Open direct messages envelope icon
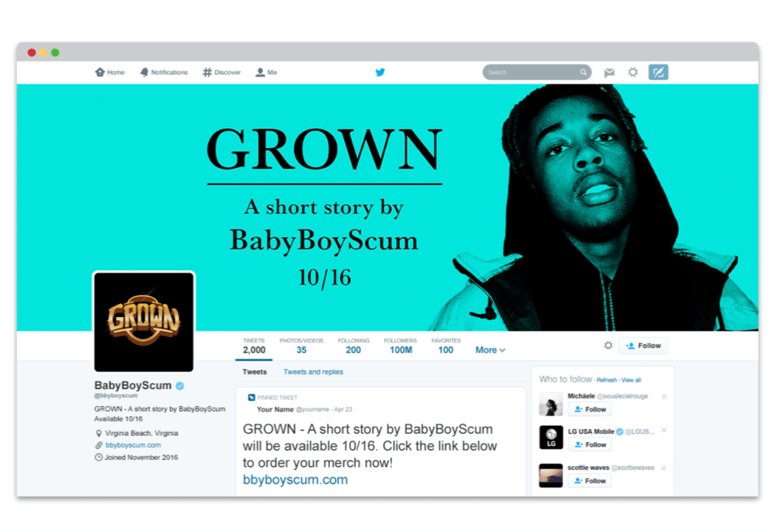 [609, 73]
